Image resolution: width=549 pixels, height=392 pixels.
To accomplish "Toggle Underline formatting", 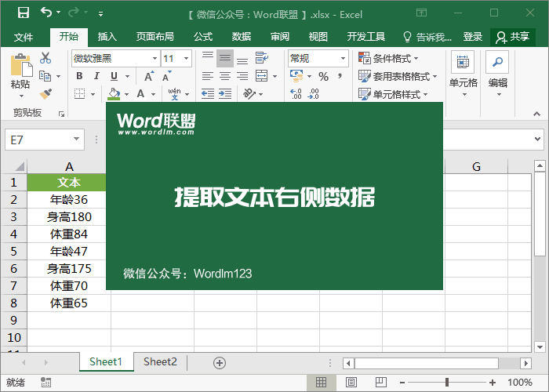I will 115,76.
